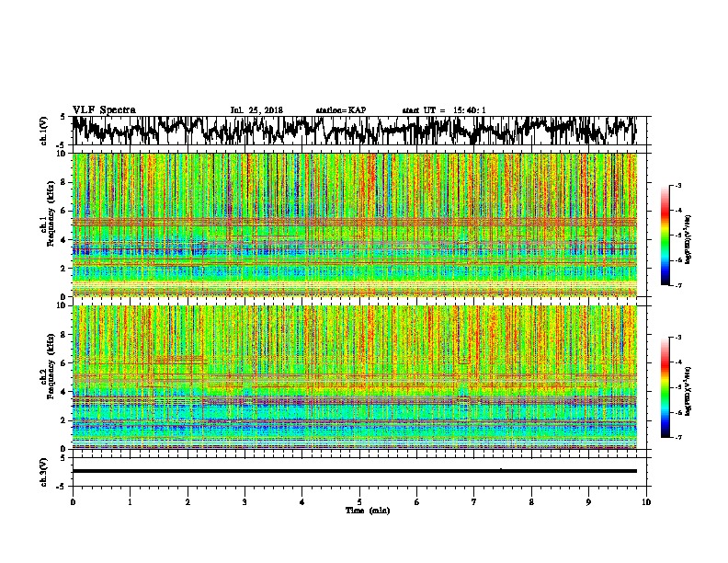Click the '-7' tick on ch.2 color bar
This screenshot has width=728, height=563.
[677, 437]
